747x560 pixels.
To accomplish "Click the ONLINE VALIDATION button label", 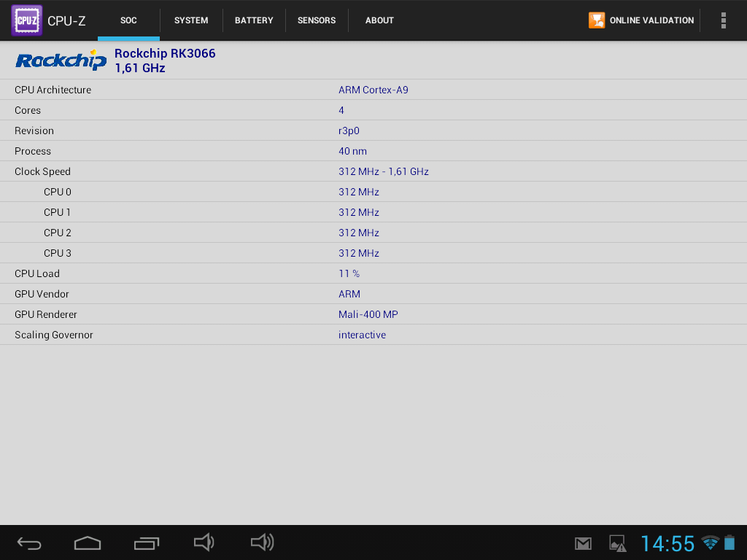I will pos(651,20).
